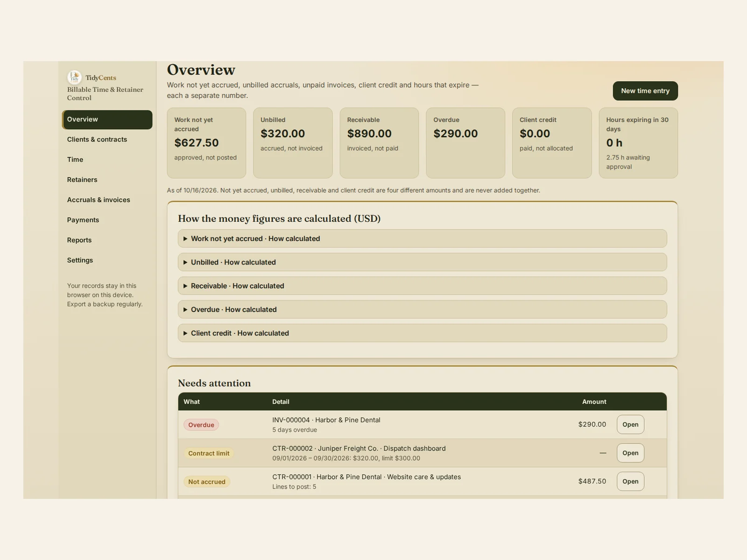Click the New time entry button
747x560 pixels.
(x=645, y=91)
